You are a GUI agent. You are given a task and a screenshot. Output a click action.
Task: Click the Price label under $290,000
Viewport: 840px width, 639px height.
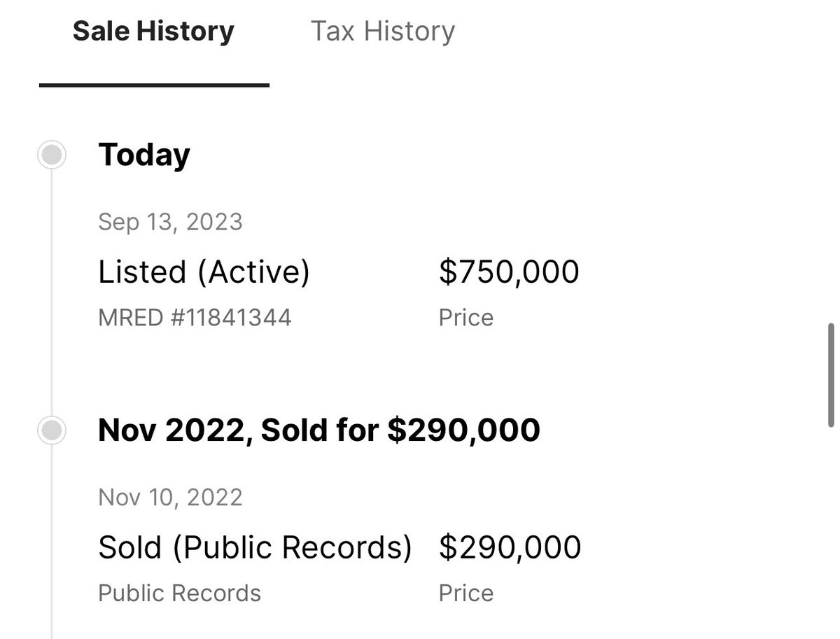(x=465, y=594)
